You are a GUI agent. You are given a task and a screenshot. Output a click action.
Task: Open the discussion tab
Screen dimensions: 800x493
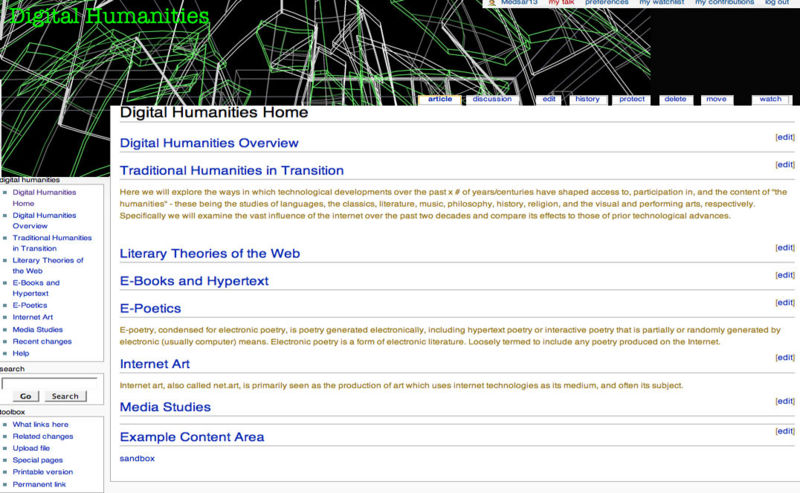click(x=492, y=99)
